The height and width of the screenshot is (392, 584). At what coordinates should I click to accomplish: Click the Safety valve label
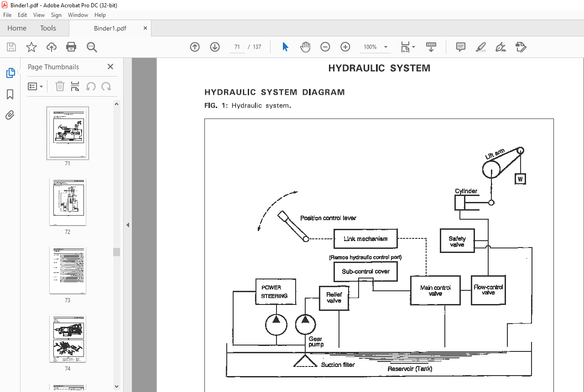click(457, 242)
